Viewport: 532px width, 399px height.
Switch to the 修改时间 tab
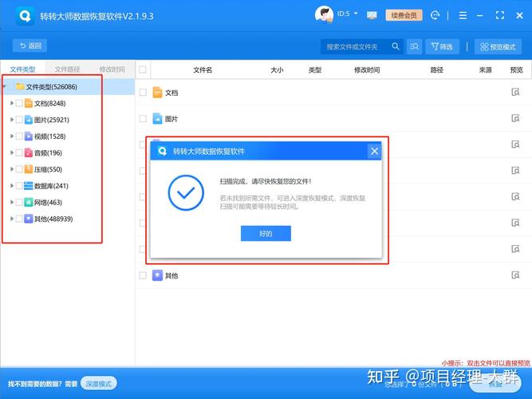click(112, 69)
